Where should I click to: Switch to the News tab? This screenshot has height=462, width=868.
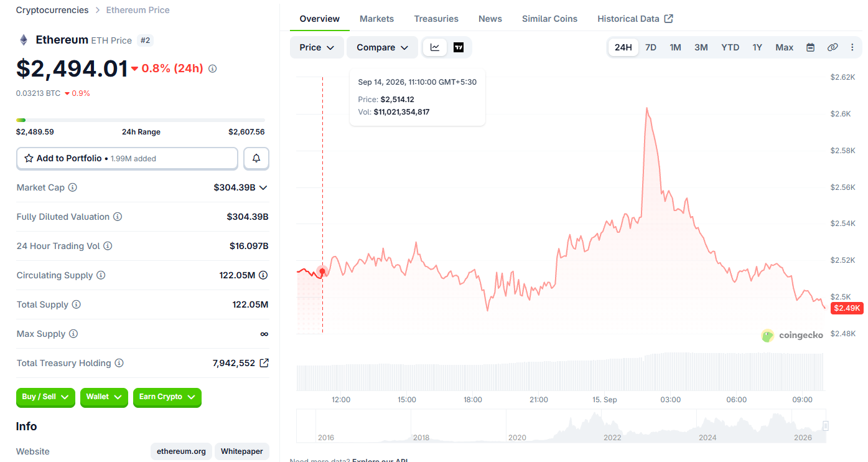(x=490, y=19)
